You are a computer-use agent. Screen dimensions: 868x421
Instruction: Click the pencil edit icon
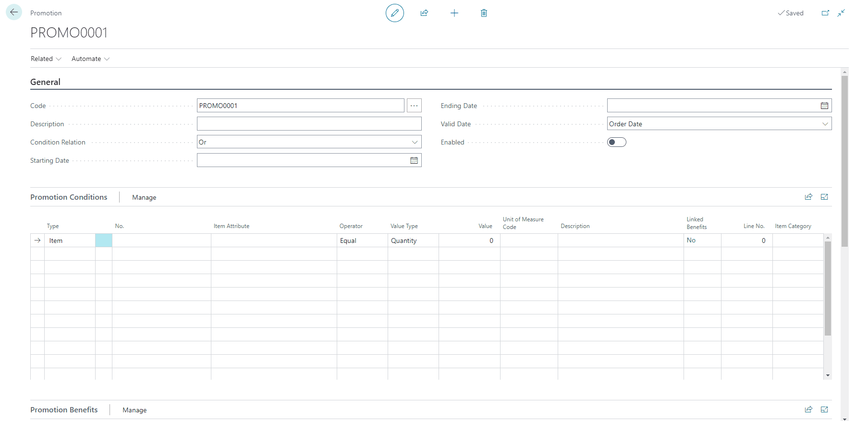coord(394,13)
